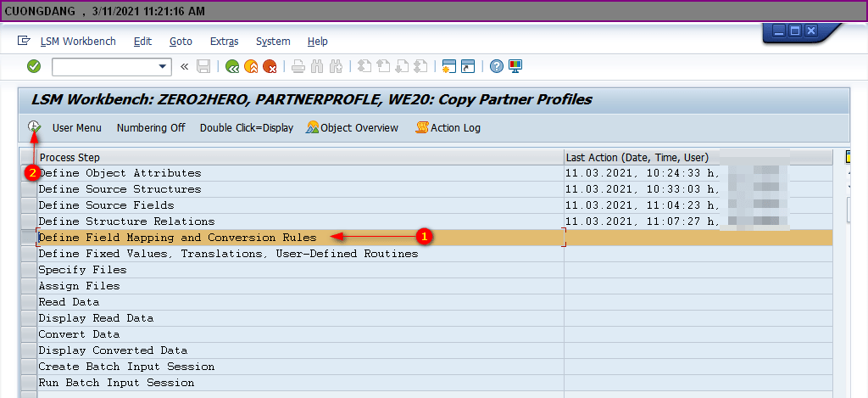Viewport: 868px width, 398px height.
Task: Collapse the command field with double chevron
Action: tap(184, 66)
